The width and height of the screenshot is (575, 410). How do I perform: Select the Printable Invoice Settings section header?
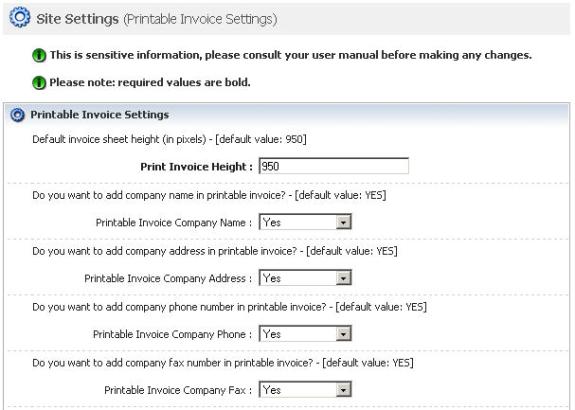pyautogui.click(x=100, y=115)
